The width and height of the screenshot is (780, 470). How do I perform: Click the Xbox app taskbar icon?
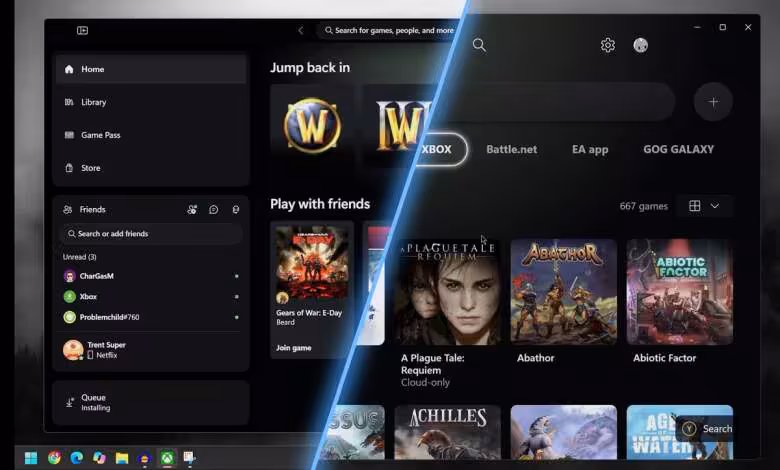(168, 458)
